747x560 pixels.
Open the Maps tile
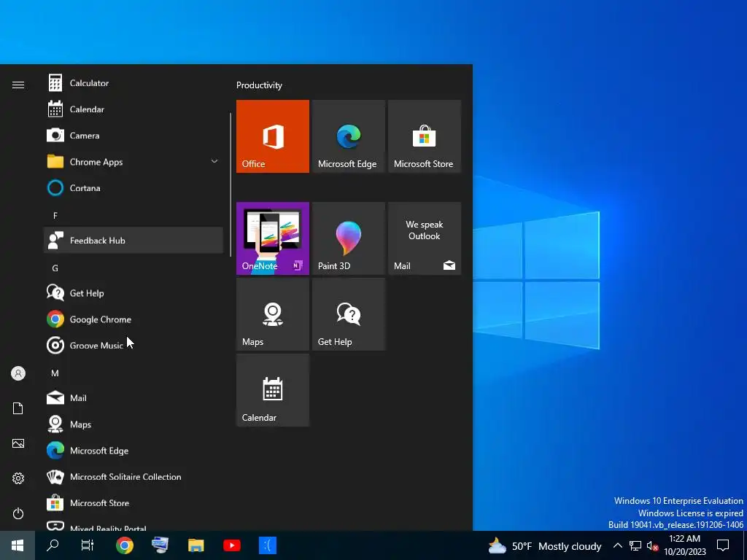pyautogui.click(x=273, y=314)
